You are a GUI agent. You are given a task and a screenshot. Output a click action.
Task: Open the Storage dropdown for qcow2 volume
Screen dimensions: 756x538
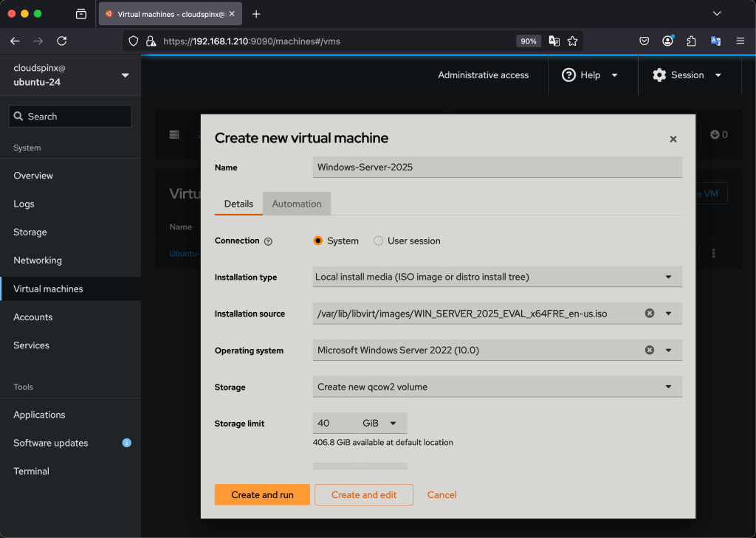[498, 387]
